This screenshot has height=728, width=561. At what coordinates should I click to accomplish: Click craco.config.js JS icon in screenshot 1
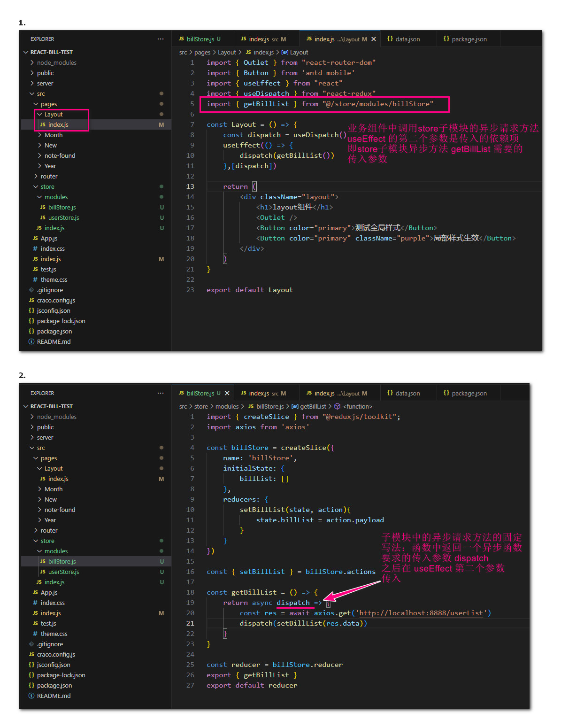pos(31,300)
